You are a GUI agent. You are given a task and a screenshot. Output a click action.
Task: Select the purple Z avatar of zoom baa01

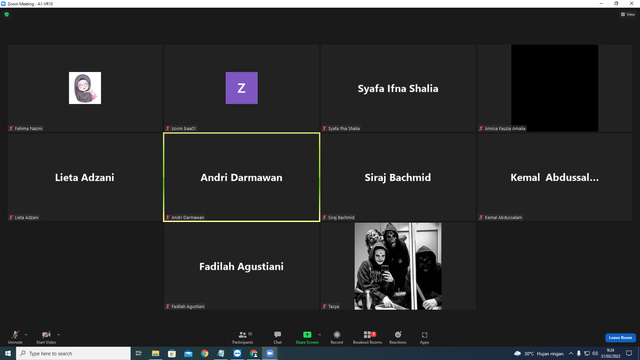(242, 88)
